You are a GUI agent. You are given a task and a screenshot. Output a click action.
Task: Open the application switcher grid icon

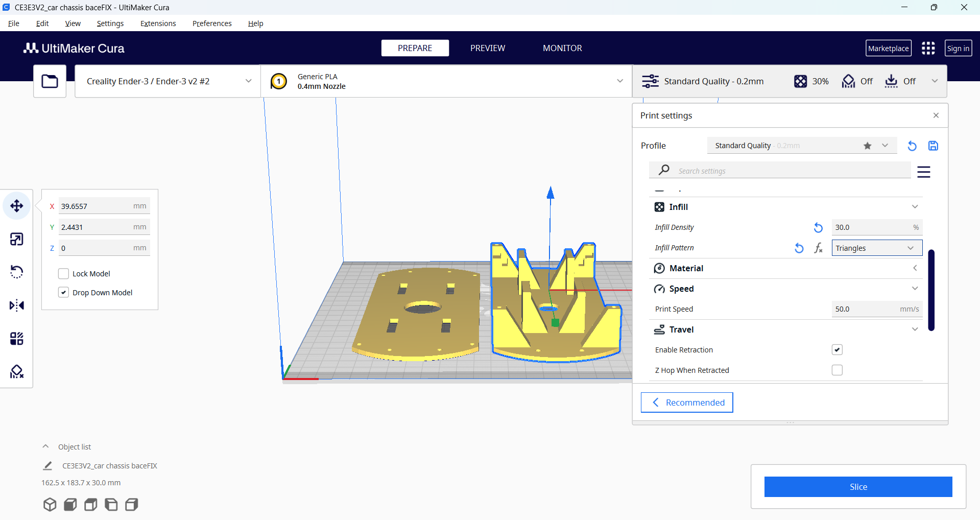928,49
